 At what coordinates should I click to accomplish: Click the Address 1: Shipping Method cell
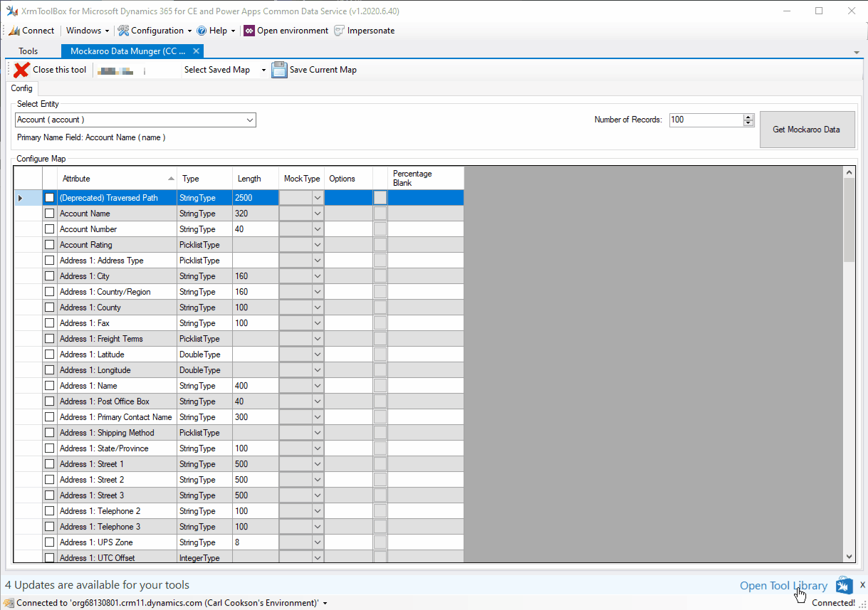click(x=117, y=433)
